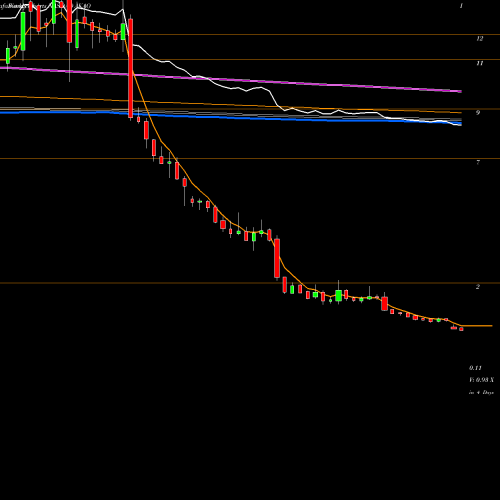Click the last red candlestick on the chart
This screenshot has height=500, width=500.
pyautogui.click(x=461, y=329)
